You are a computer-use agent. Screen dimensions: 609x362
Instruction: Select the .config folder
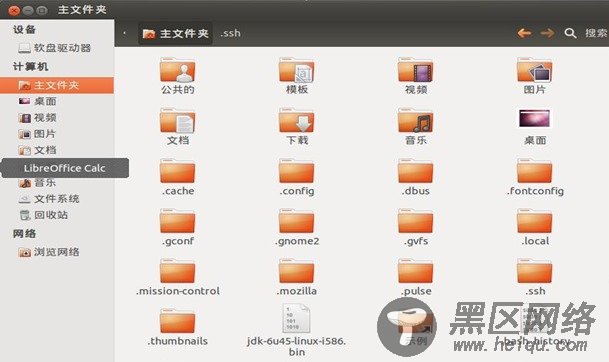(x=297, y=177)
